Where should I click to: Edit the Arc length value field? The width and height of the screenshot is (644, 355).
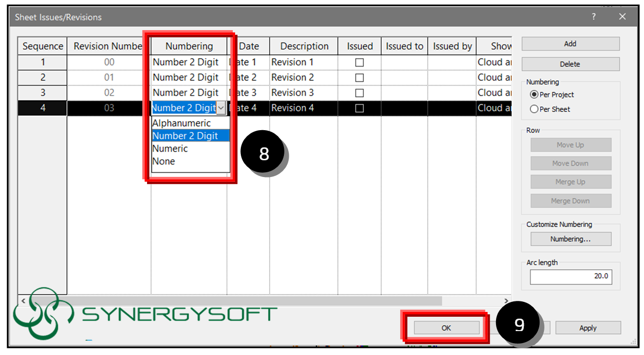tap(571, 277)
